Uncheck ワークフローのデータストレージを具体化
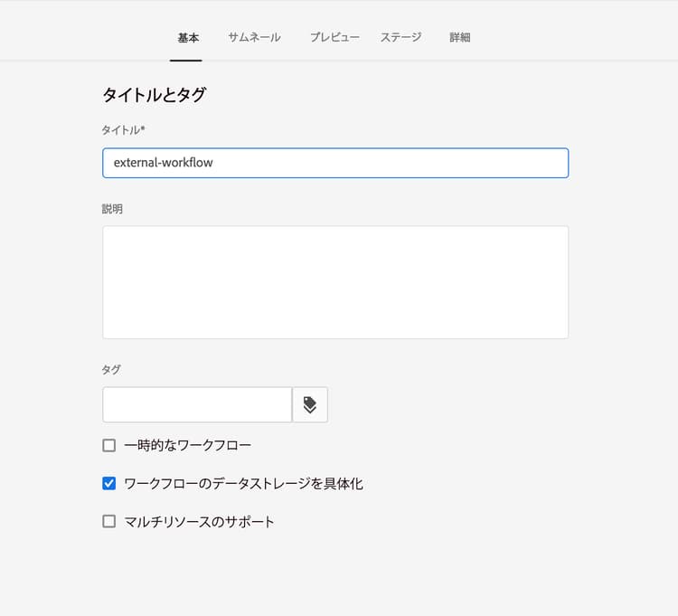Screen dimensions: 678x616 point(109,483)
